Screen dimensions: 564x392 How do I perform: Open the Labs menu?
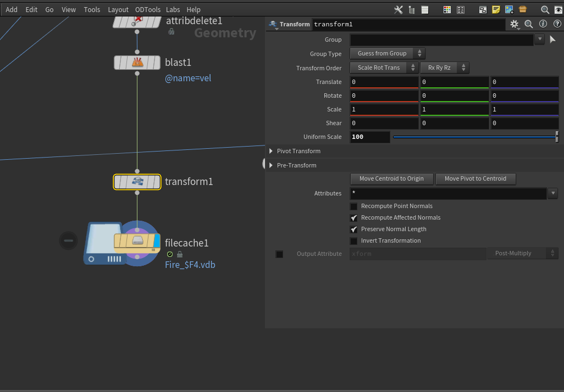pyautogui.click(x=173, y=10)
